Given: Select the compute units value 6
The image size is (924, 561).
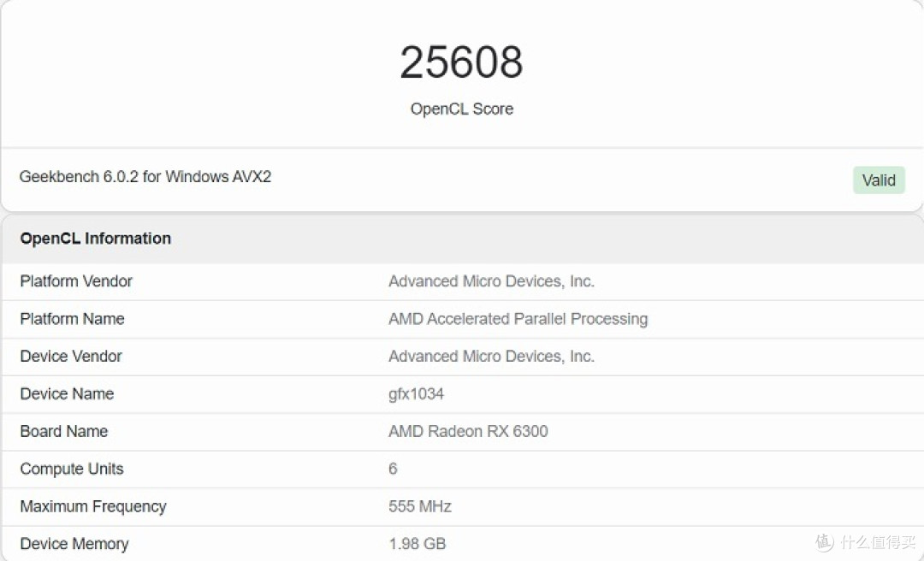Looking at the screenshot, I should [393, 469].
